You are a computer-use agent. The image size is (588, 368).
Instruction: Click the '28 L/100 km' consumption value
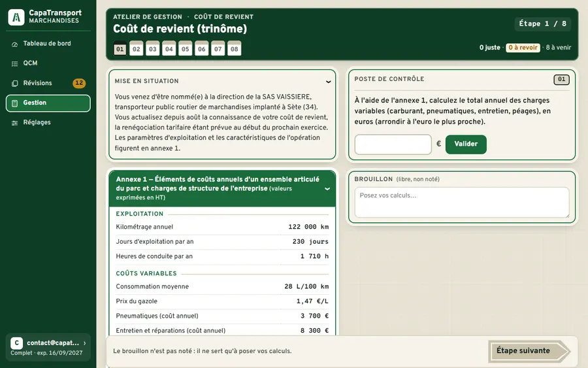[x=306, y=286]
